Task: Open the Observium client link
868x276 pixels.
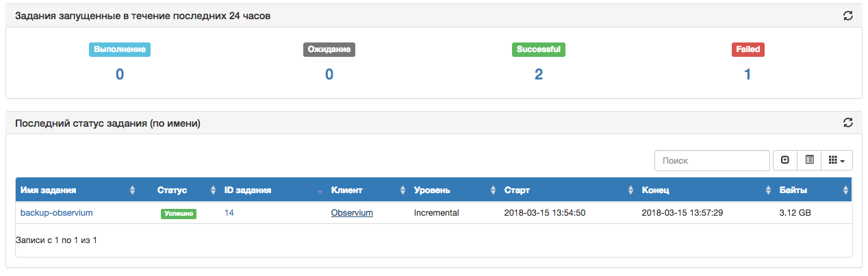Action: point(352,213)
